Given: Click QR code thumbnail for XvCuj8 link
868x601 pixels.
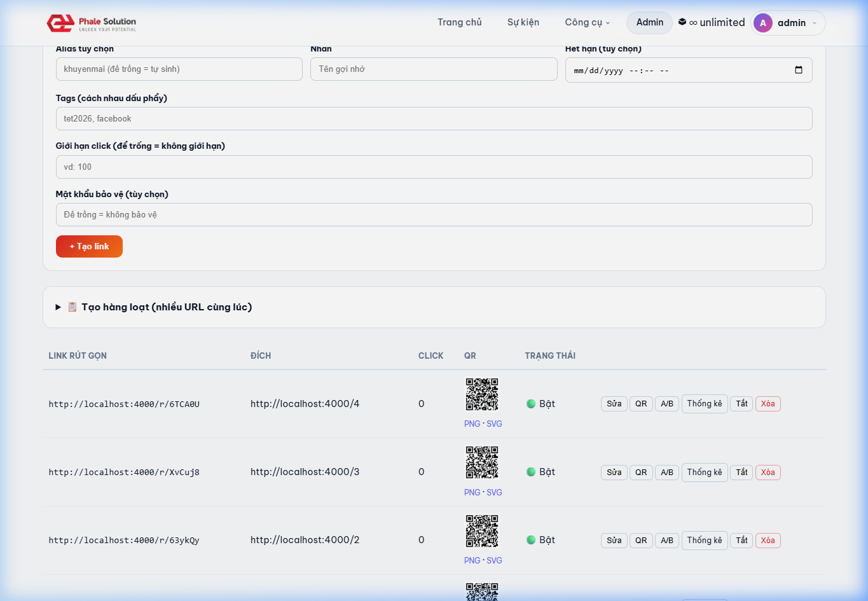Looking at the screenshot, I should coord(482,462).
